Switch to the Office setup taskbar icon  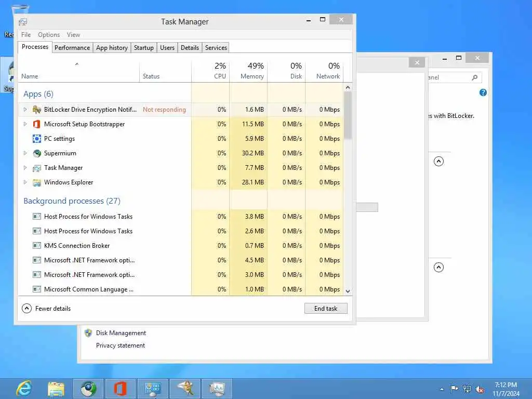click(x=120, y=389)
